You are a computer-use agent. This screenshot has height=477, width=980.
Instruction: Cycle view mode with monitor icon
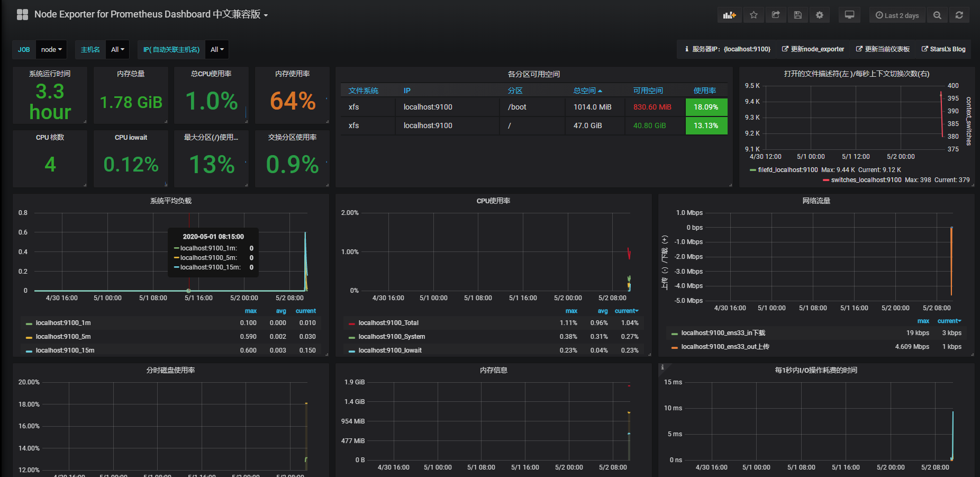pyautogui.click(x=849, y=15)
